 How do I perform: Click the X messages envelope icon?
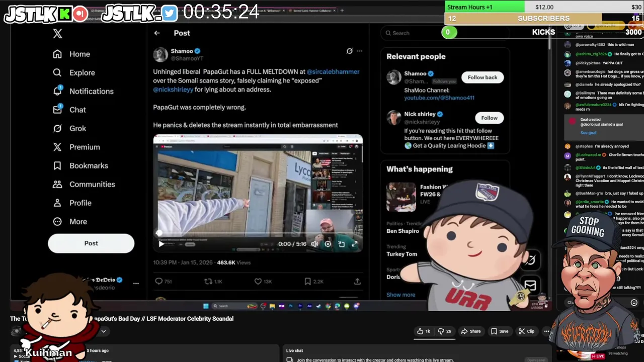coord(530,286)
